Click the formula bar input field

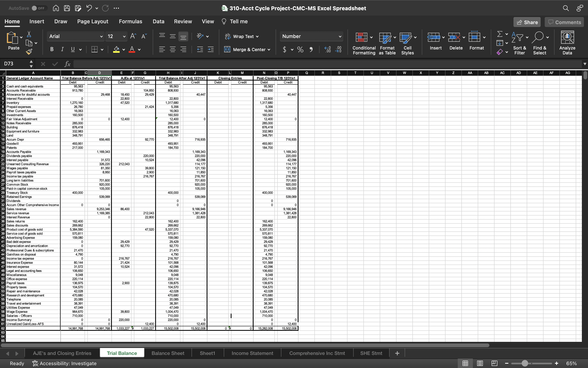click(x=327, y=64)
